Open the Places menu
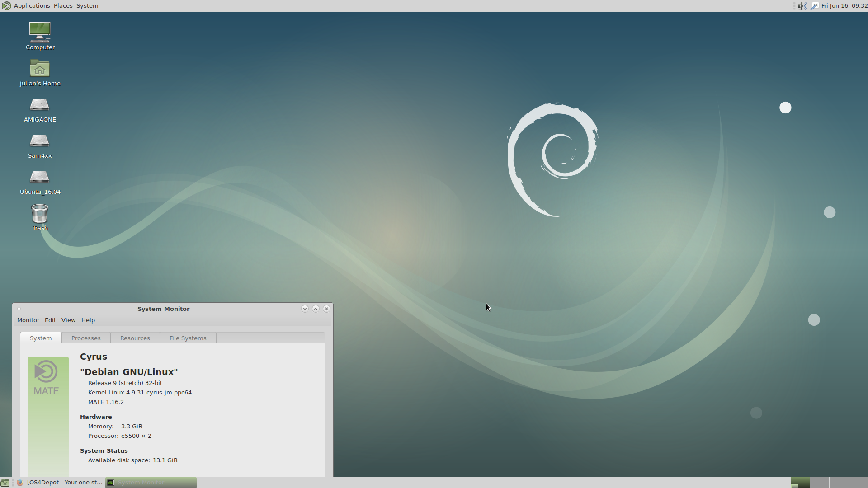The height and width of the screenshot is (488, 868). (63, 6)
